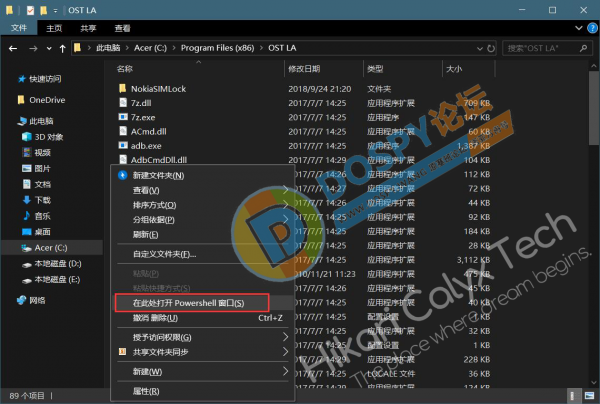Open the Sort by (排序方式) submenu
The image size is (600, 404).
click(203, 205)
